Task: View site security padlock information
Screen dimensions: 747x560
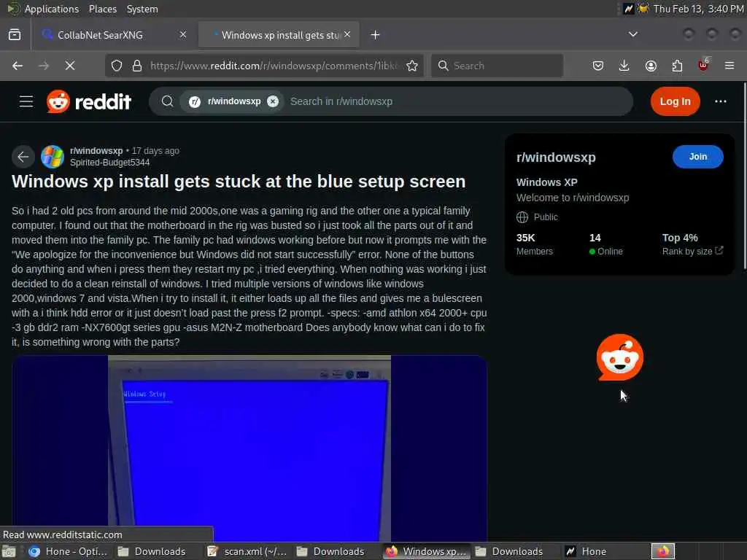Action: (137, 66)
